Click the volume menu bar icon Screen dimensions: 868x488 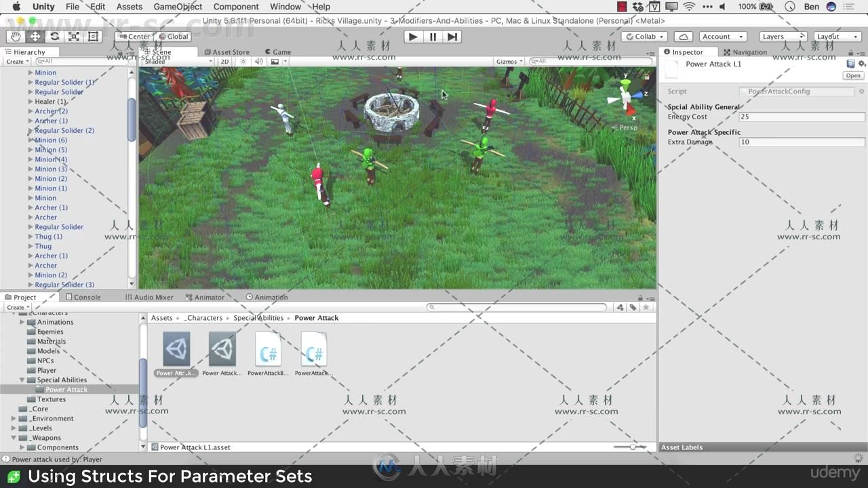pos(722,7)
